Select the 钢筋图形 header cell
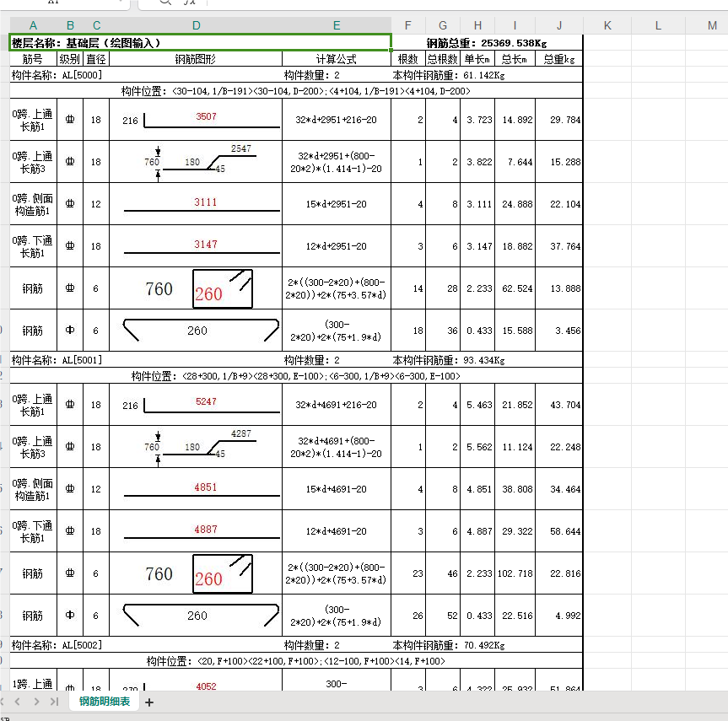The image size is (728, 721). pos(196,59)
